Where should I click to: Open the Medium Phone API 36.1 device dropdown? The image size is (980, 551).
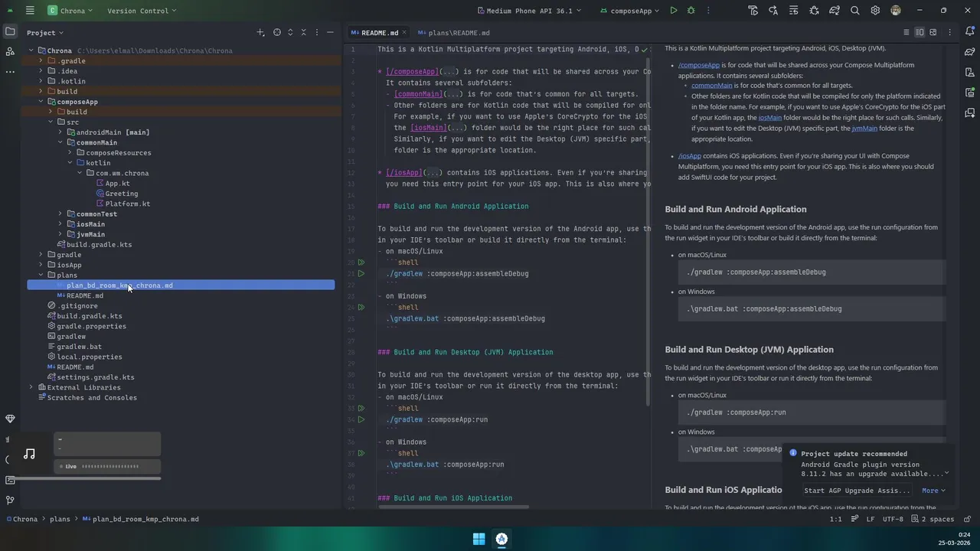click(x=529, y=11)
